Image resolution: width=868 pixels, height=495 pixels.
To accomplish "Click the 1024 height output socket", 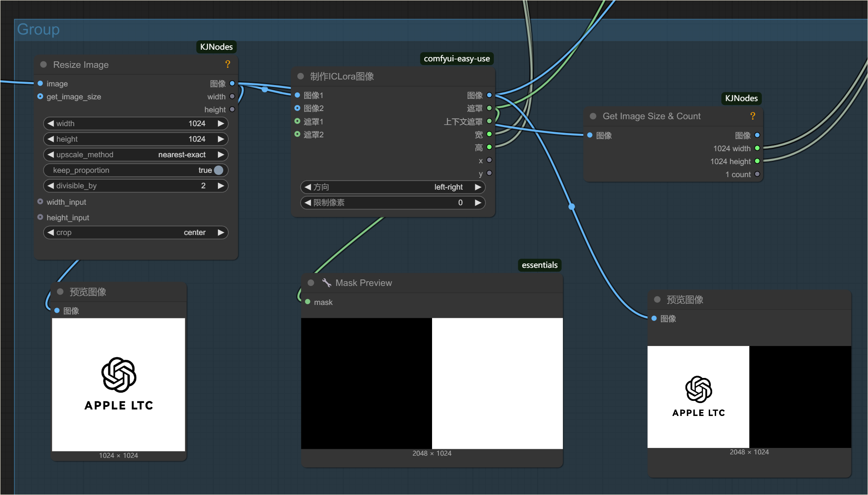I will 757,161.
